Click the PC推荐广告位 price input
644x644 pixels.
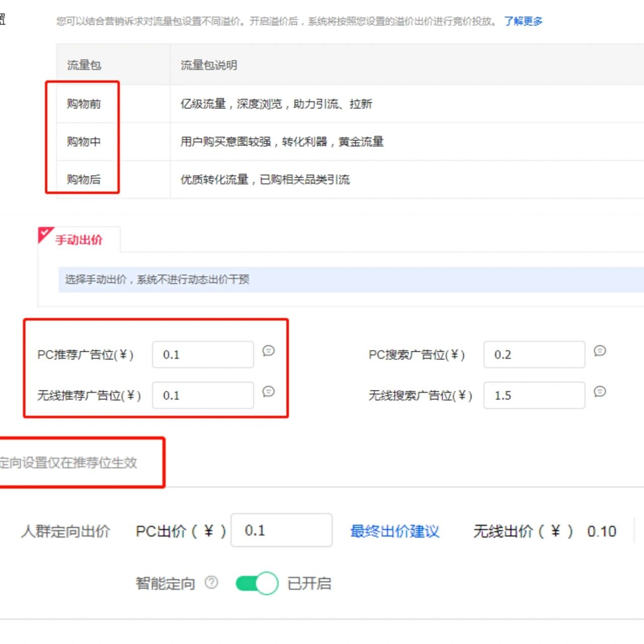pyautogui.click(x=203, y=355)
